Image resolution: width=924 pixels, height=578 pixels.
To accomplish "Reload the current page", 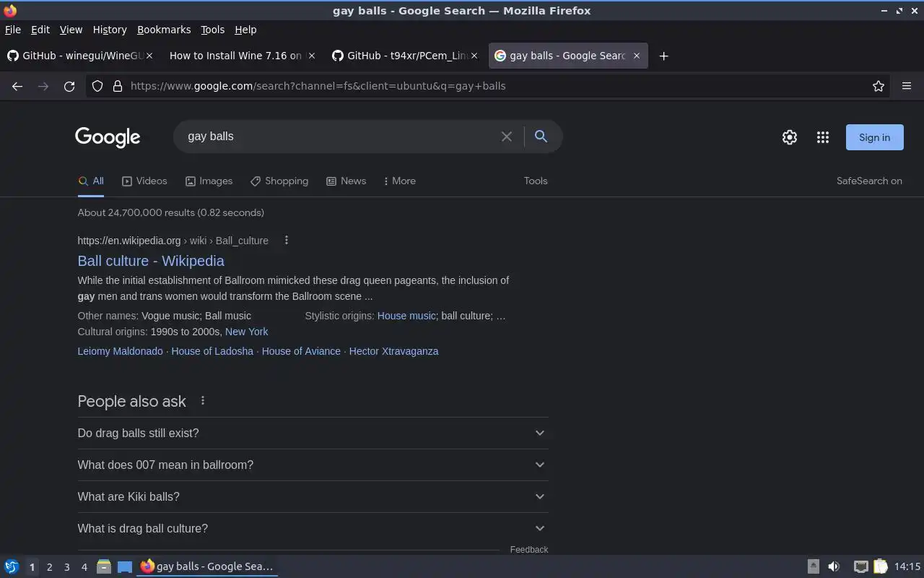I will click(x=69, y=86).
